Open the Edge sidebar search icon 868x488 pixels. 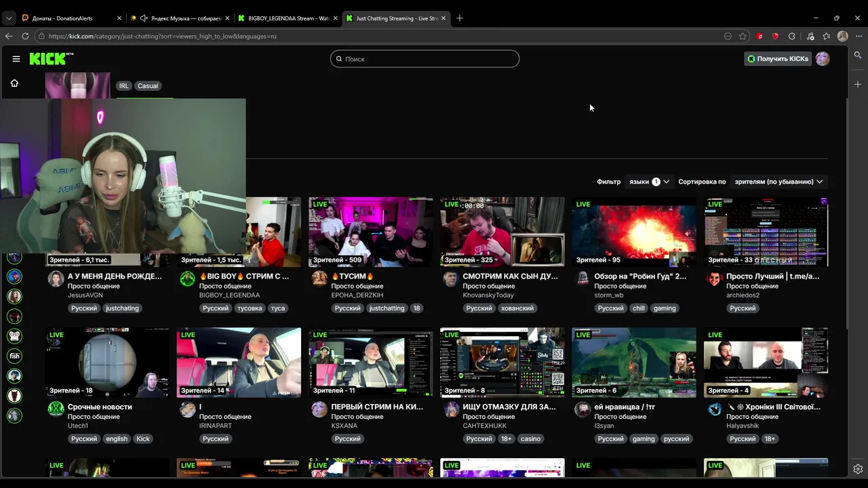(858, 55)
